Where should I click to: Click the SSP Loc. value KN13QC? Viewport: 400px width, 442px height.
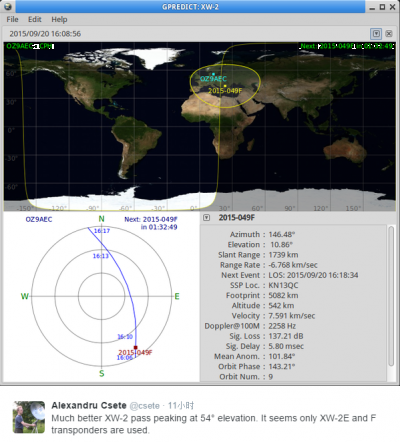click(x=283, y=285)
